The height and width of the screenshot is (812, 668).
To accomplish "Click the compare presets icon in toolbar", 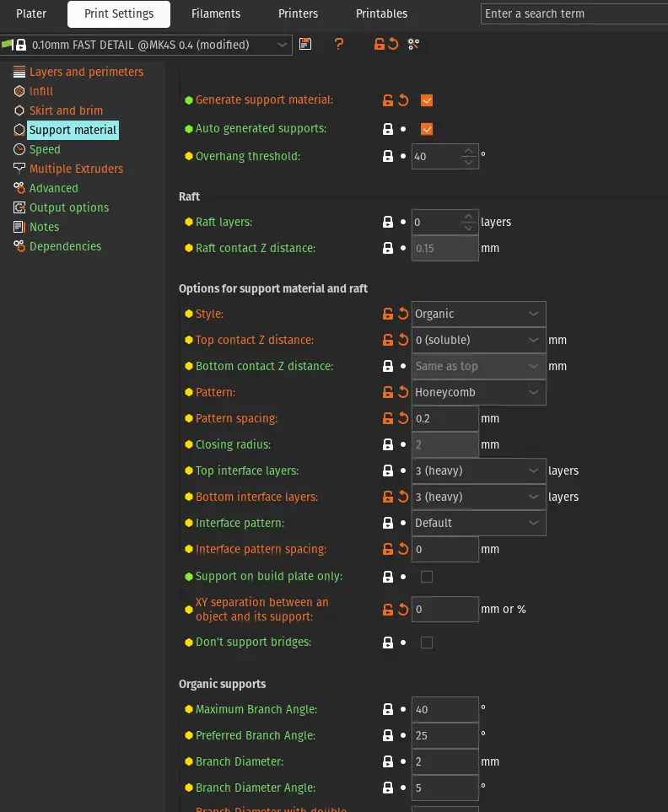I will point(413,45).
